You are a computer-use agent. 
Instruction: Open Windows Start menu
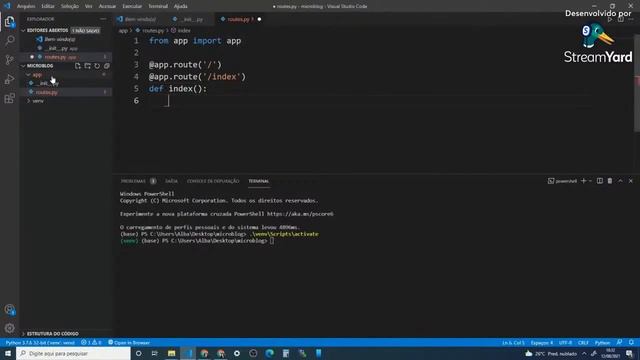point(8,353)
